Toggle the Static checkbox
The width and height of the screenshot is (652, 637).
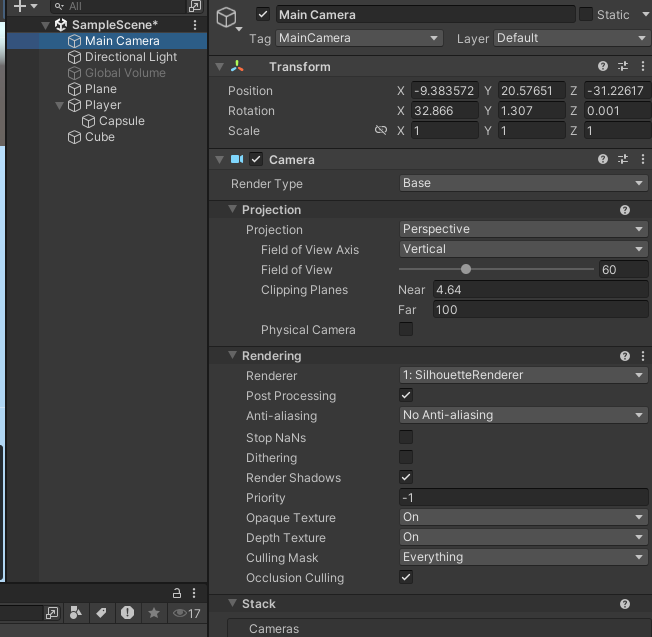coord(585,14)
